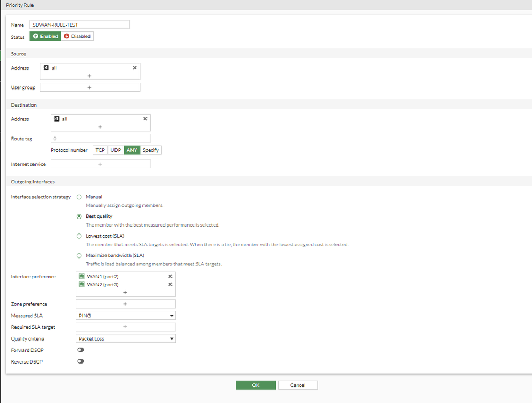Remove WAN1 (port2) from interface preference
This screenshot has width=532, height=403.
point(170,276)
